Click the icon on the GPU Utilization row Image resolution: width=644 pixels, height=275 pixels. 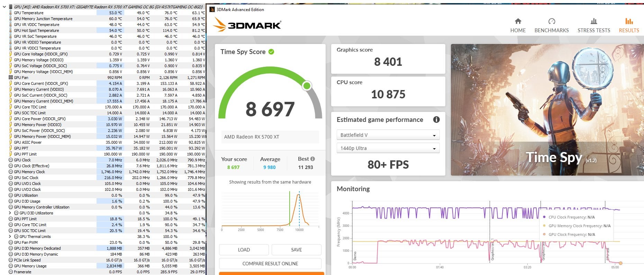(x=10, y=195)
